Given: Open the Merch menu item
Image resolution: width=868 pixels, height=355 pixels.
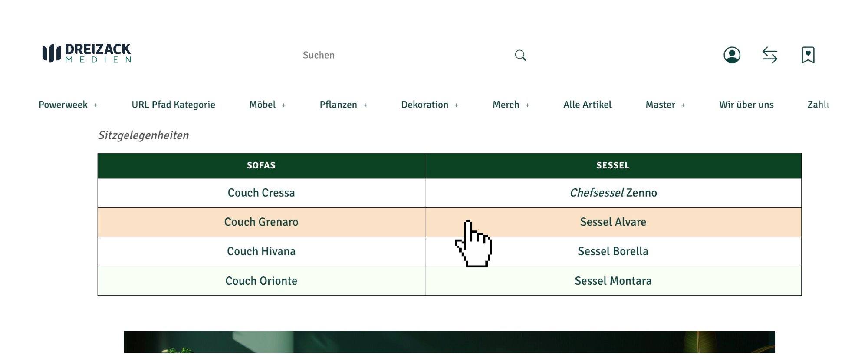Looking at the screenshot, I should (506, 105).
